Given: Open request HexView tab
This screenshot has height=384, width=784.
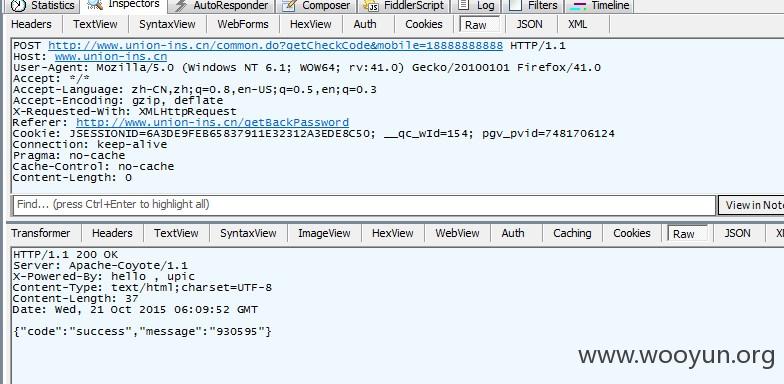Looking at the screenshot, I should (310, 24).
